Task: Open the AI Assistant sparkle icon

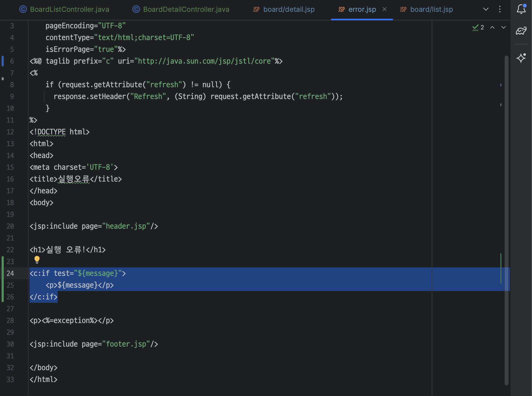Action: pos(521,58)
